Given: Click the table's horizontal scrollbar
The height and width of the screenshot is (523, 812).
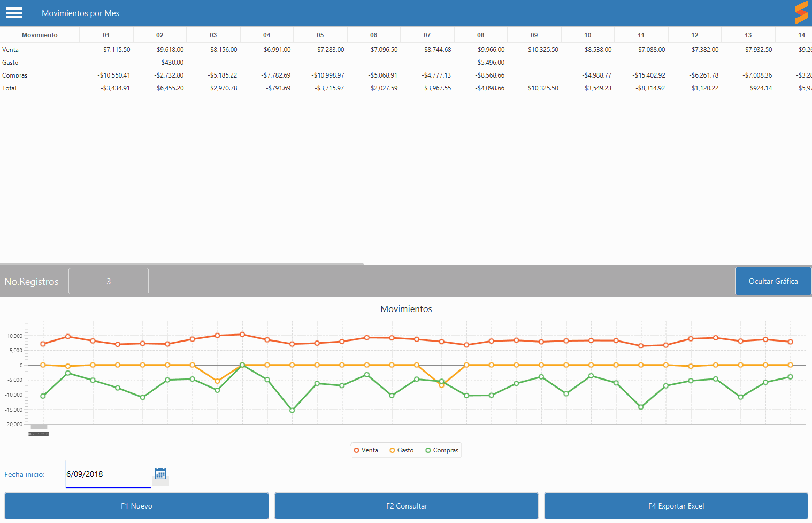Looking at the screenshot, I should 182,263.
